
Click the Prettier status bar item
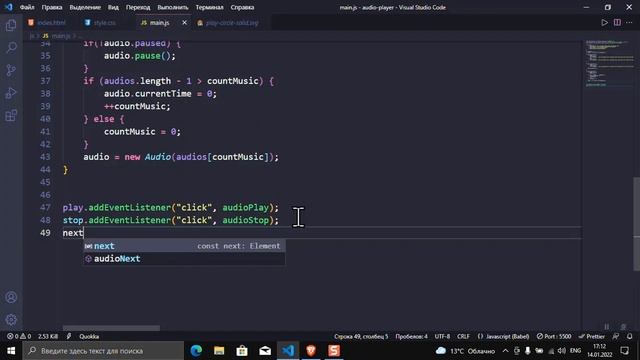(x=591, y=336)
